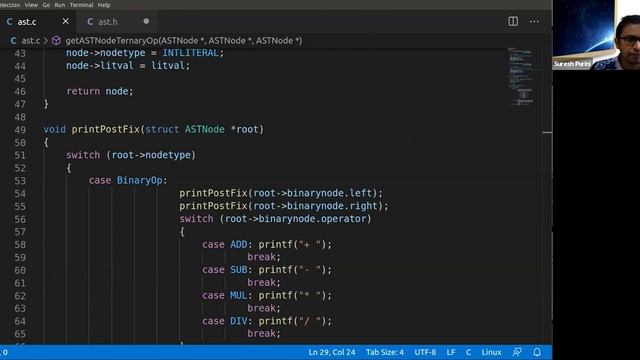
Task: Click the vertical scrollbar marker
Action: [547, 132]
